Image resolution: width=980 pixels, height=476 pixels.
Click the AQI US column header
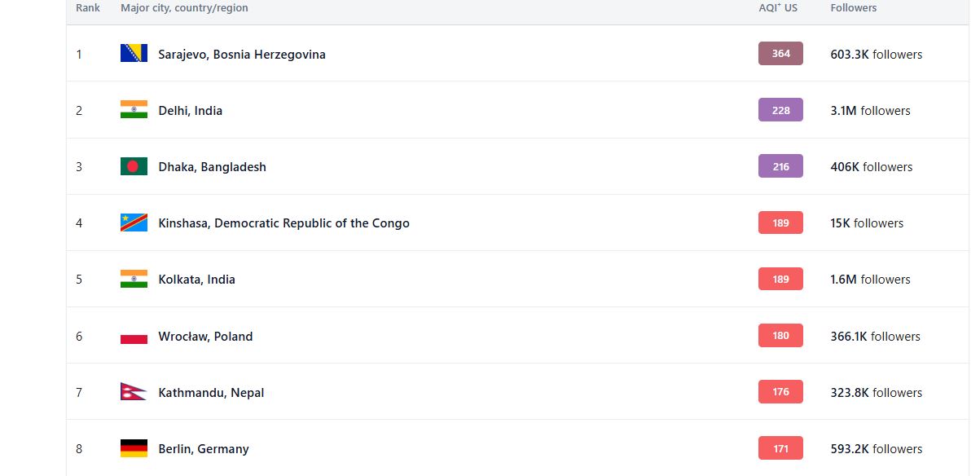[x=778, y=8]
